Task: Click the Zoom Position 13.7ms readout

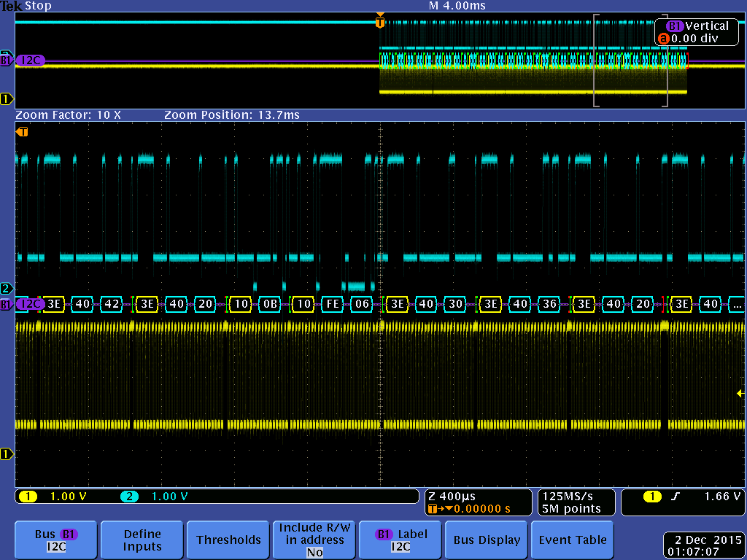Action: pyautogui.click(x=232, y=114)
